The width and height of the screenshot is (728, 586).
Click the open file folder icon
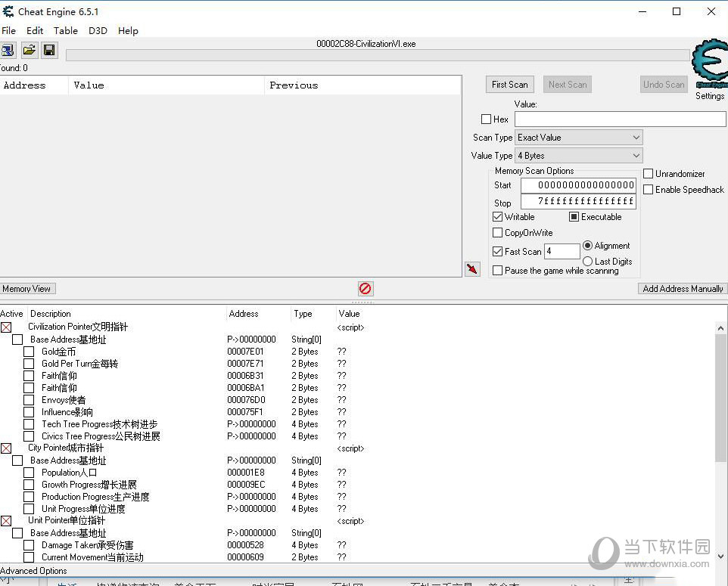[x=30, y=50]
